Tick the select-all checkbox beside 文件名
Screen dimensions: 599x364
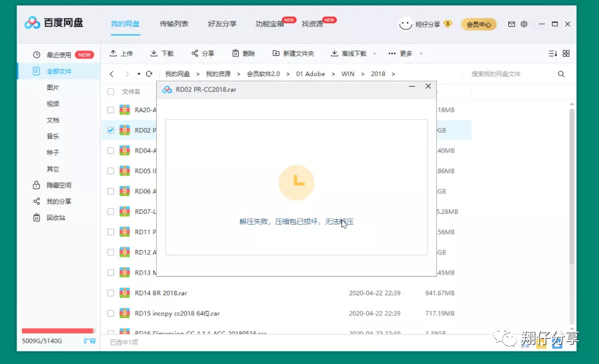coord(111,91)
